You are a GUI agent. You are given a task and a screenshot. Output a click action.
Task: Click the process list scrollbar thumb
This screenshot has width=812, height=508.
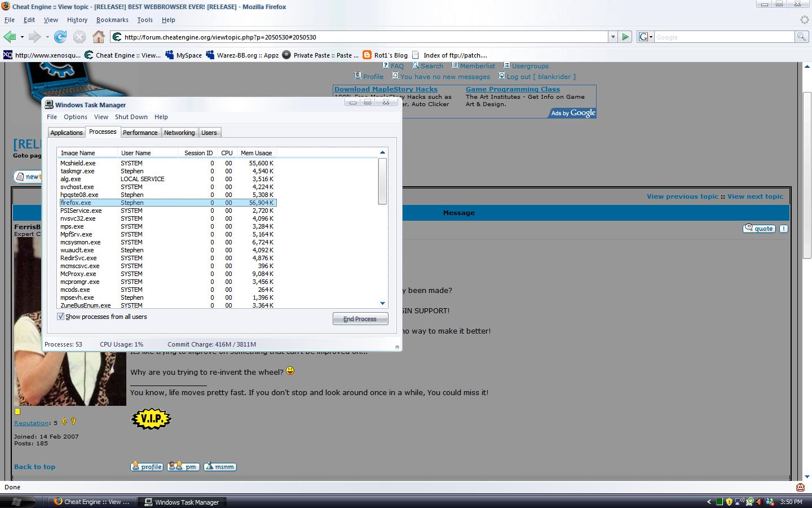point(382,181)
